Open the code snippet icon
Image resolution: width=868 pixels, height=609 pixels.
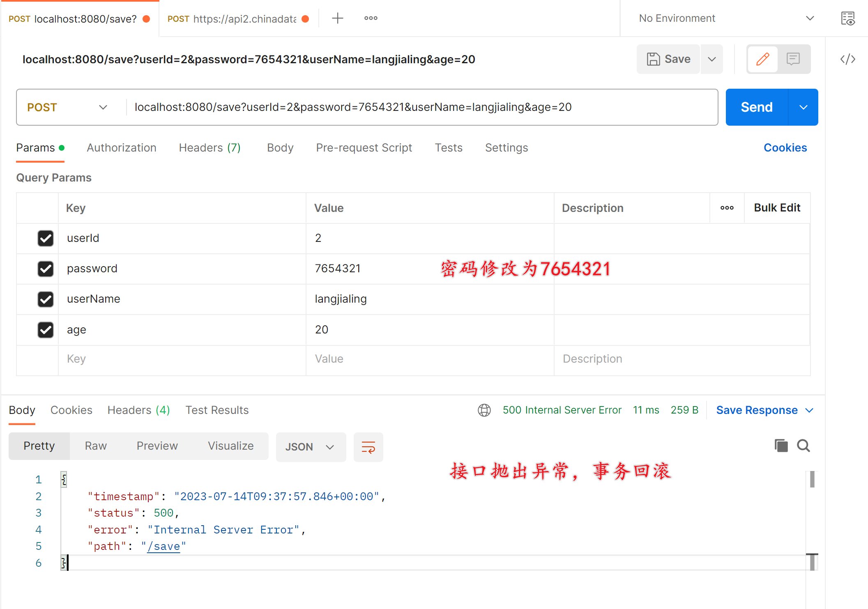click(847, 59)
